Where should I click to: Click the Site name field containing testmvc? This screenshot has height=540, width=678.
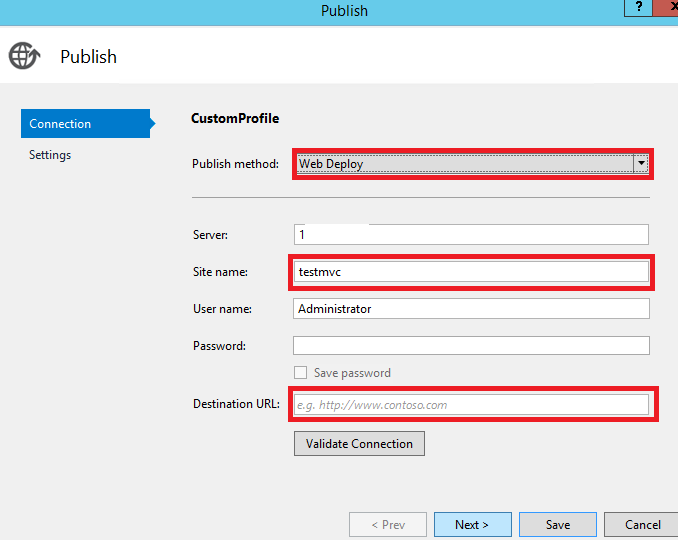[x=471, y=272]
